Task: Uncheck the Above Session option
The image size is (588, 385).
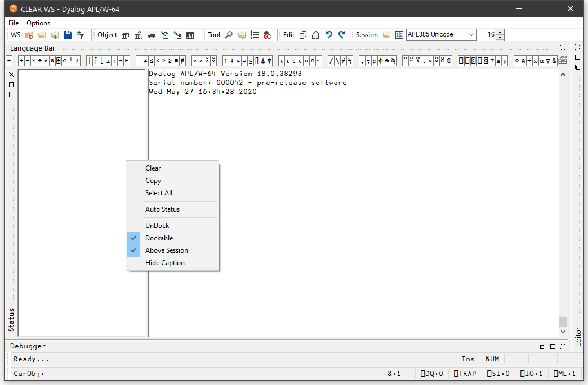Action: click(166, 250)
